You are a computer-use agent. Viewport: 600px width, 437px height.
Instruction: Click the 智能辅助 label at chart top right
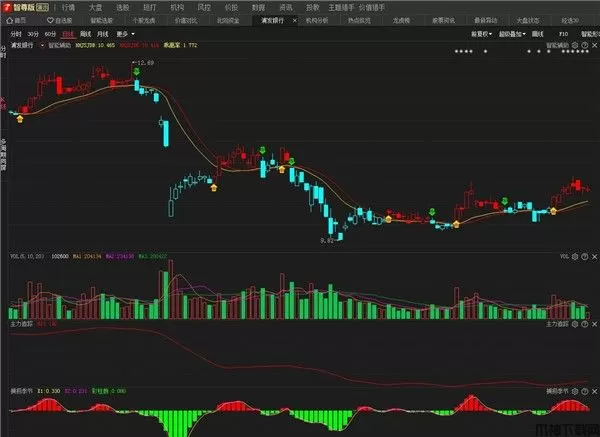click(557, 45)
